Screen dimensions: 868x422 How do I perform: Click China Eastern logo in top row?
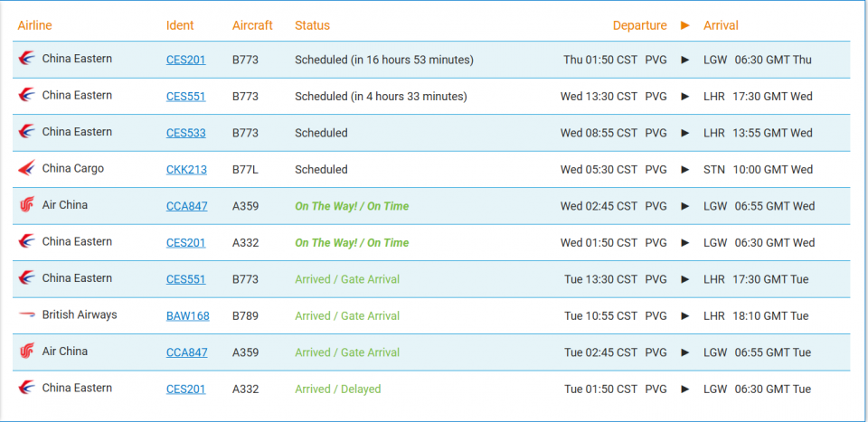click(x=26, y=58)
